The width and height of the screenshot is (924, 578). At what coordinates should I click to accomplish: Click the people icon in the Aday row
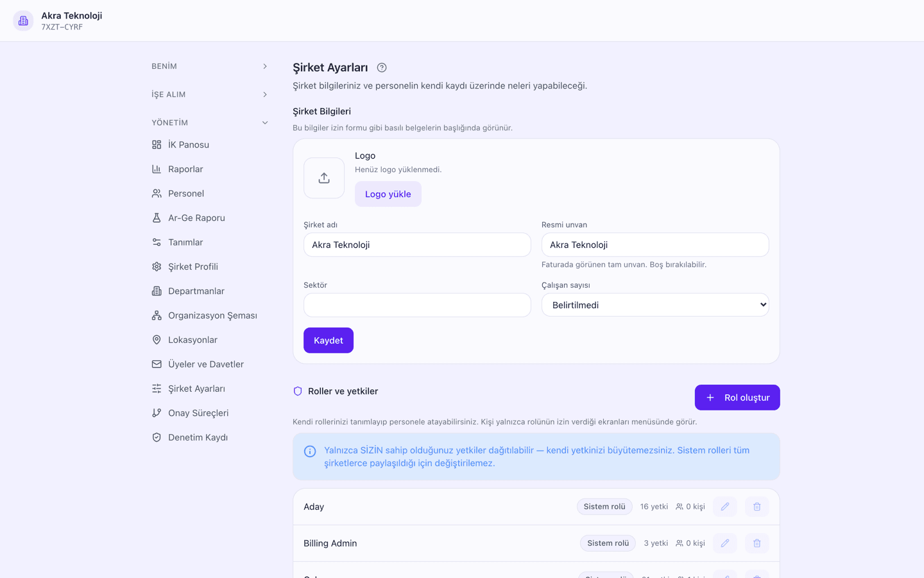click(680, 507)
